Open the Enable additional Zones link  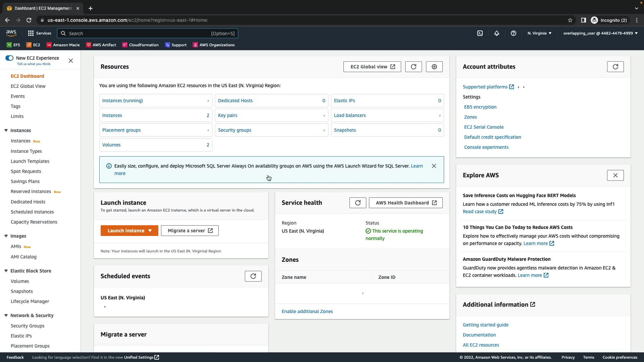(307, 311)
